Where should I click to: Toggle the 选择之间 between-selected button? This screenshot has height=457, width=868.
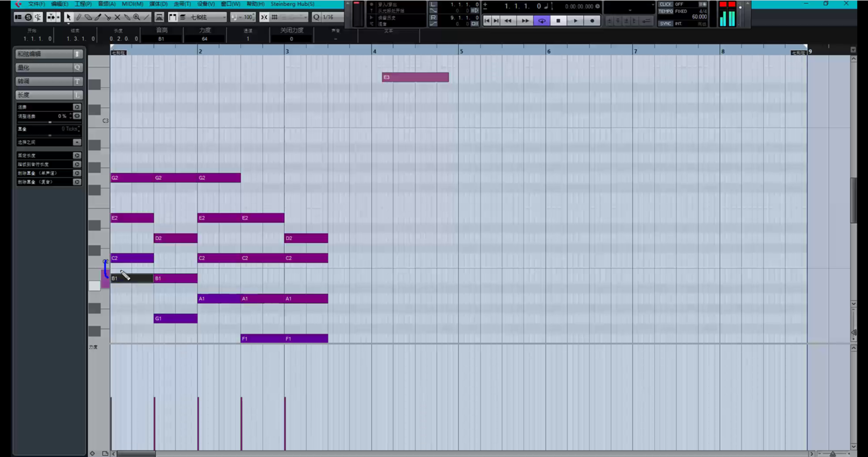(77, 142)
